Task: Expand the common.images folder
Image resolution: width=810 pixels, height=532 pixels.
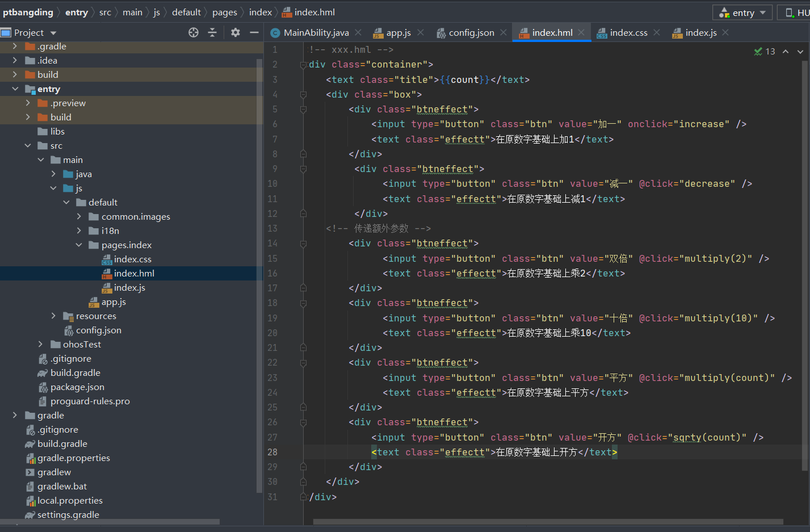Action: coord(79,216)
